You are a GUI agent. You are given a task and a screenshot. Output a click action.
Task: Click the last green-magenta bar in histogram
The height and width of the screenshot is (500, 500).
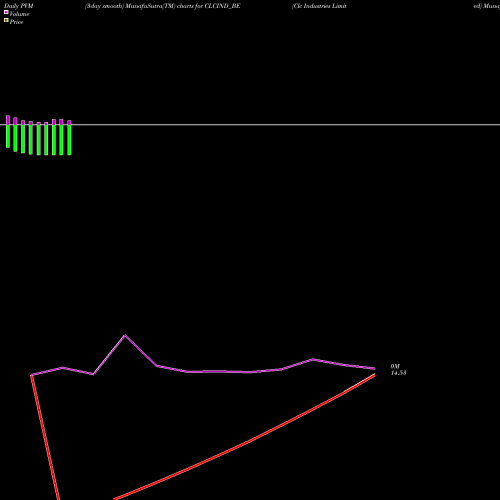pos(69,138)
